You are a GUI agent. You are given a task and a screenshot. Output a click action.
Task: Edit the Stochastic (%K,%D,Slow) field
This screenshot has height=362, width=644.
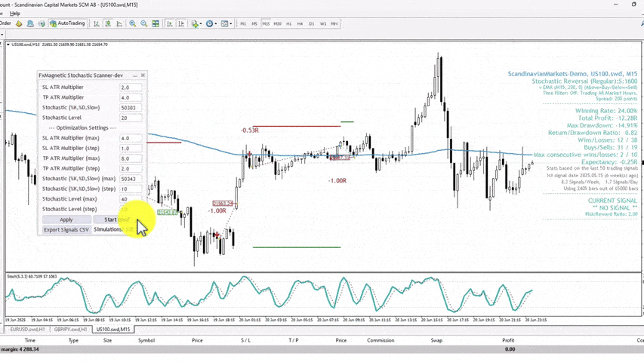tap(131, 108)
